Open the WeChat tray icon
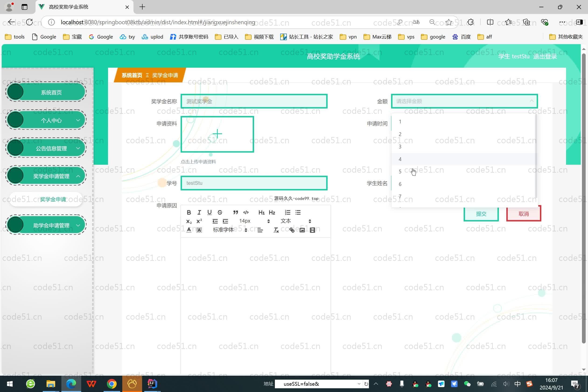The width and height of the screenshot is (588, 392). point(467,384)
